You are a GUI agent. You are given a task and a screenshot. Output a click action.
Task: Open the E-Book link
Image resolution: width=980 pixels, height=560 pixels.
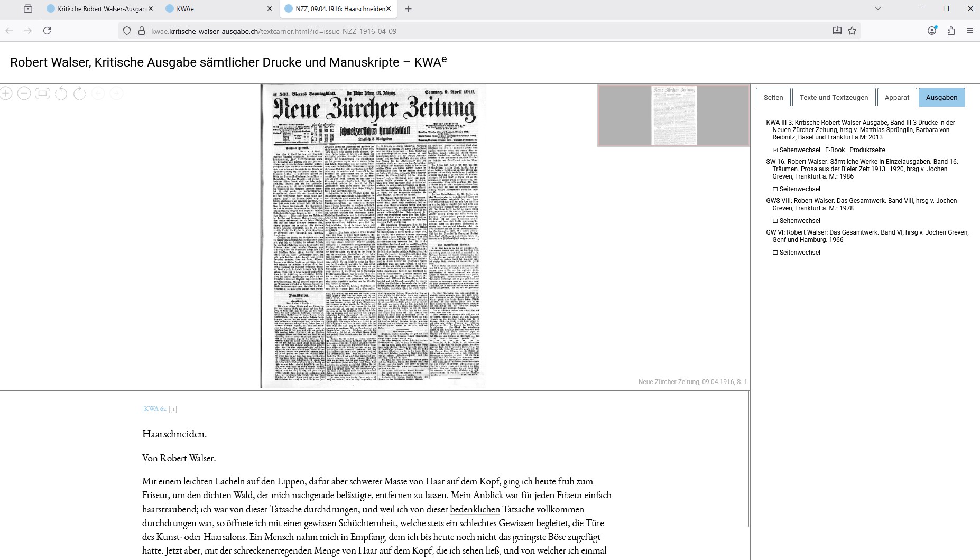835,150
